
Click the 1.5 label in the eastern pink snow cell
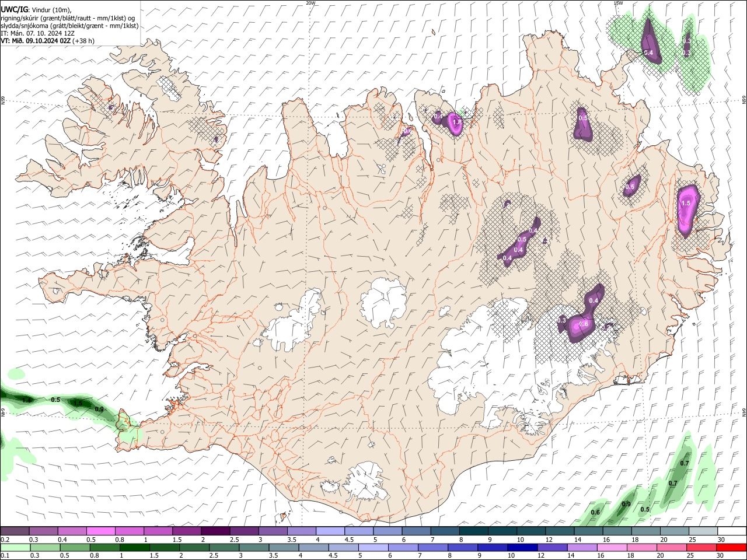pyautogui.click(x=686, y=203)
